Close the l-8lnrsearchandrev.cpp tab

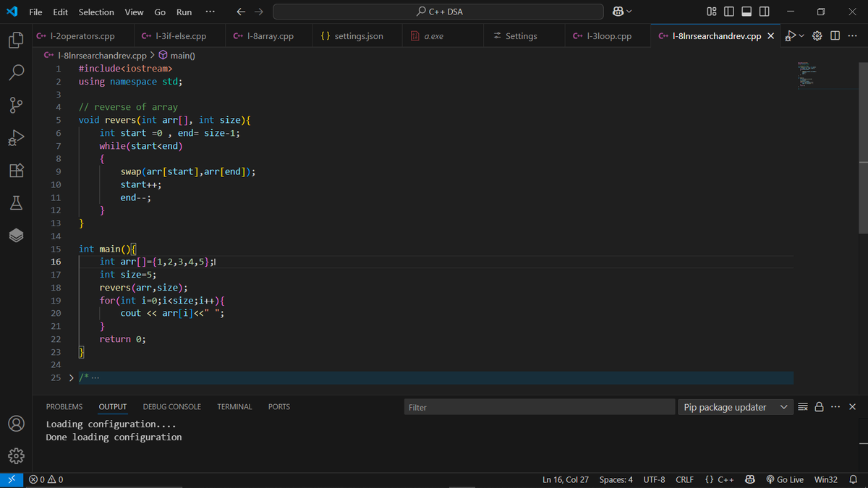tap(770, 36)
